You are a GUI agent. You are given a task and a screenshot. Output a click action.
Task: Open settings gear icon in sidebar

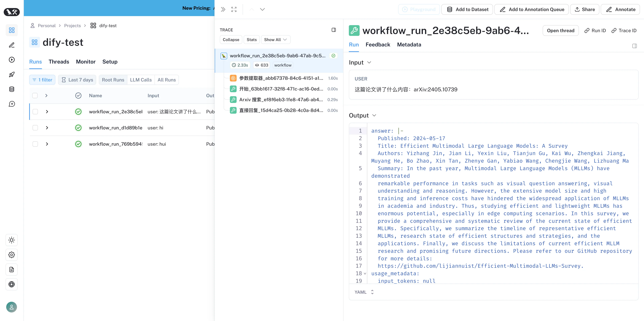pos(12,255)
